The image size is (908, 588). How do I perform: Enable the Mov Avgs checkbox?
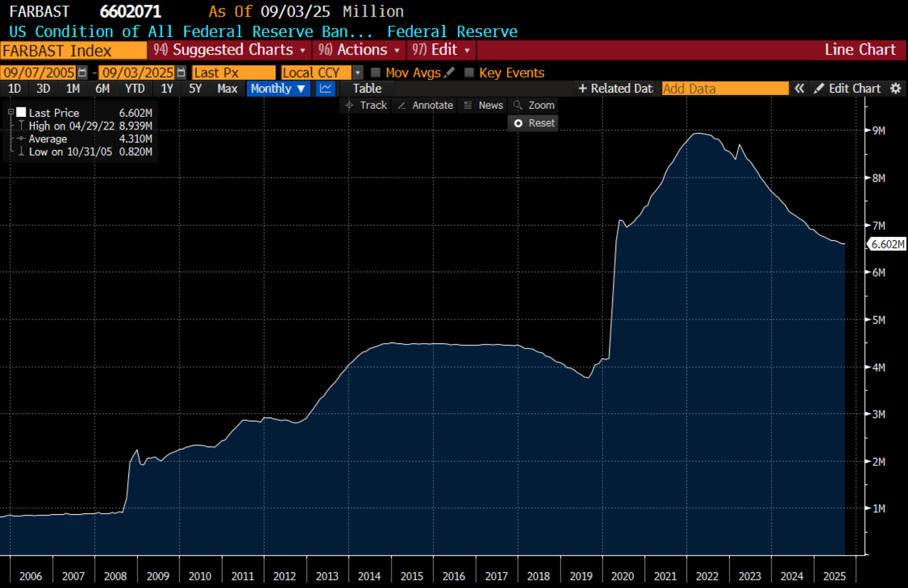pyautogui.click(x=375, y=72)
